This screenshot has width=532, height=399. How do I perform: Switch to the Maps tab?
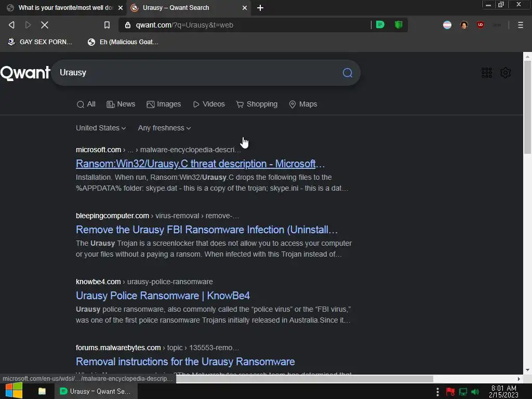pyautogui.click(x=303, y=104)
